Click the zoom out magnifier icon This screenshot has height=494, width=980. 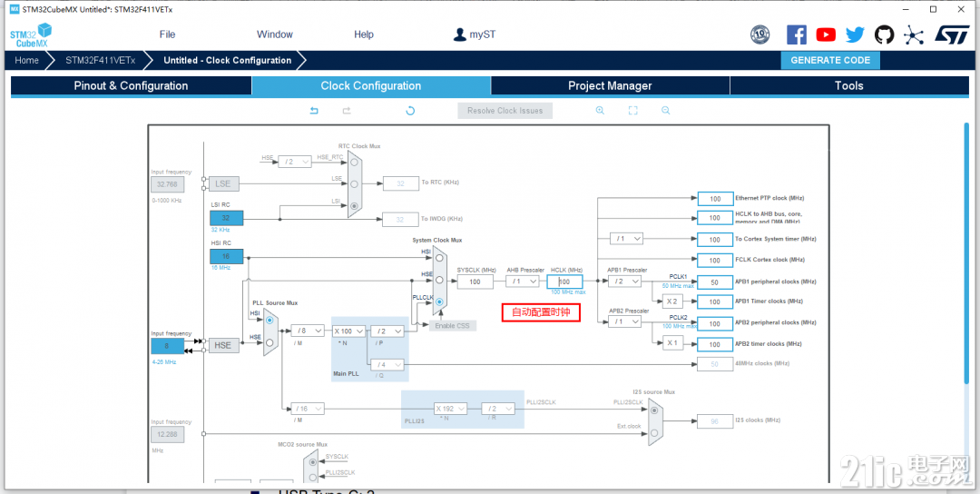(x=666, y=111)
